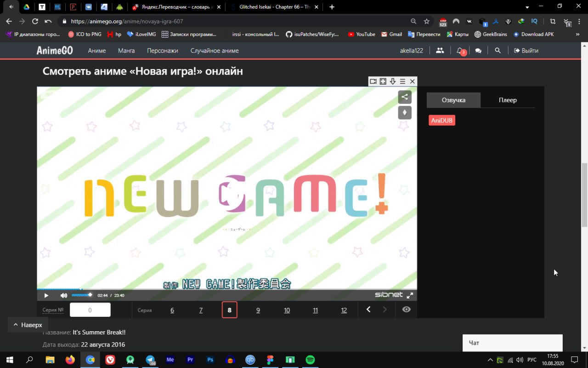The height and width of the screenshot is (368, 588).
Task: Close the player toolbar with X icon
Action: (413, 81)
